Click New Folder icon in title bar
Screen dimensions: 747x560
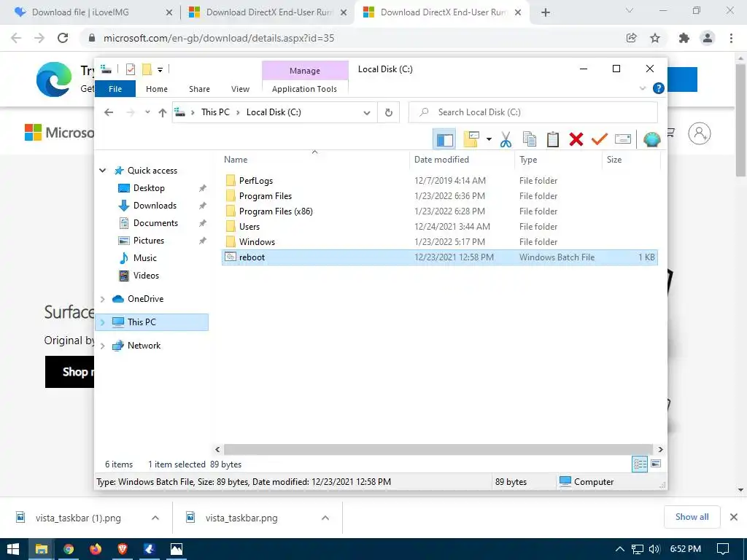tap(147, 69)
